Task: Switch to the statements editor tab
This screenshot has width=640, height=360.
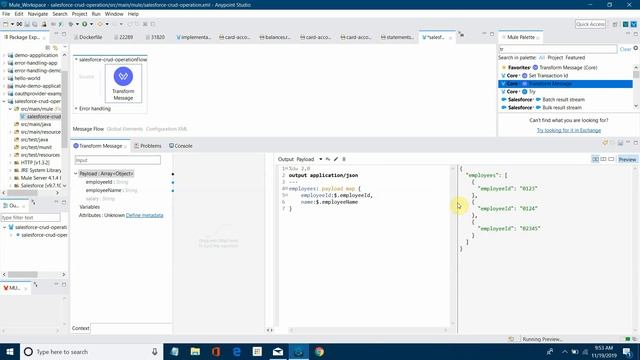Action: [397, 37]
